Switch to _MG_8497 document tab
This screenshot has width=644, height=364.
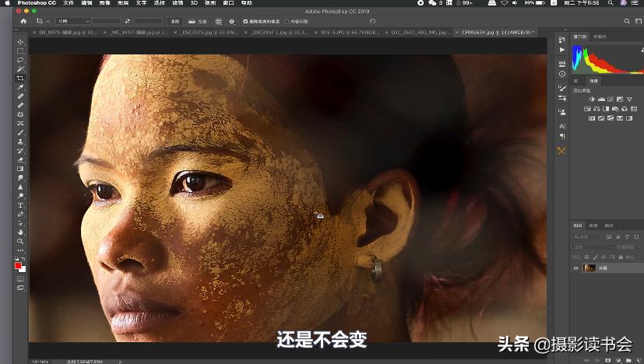coord(139,32)
